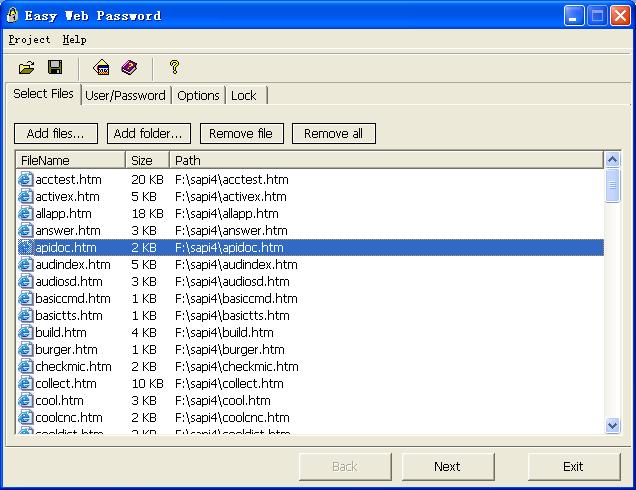
Task: Click the file icon beside acctest.htm
Action: pyautogui.click(x=25, y=179)
